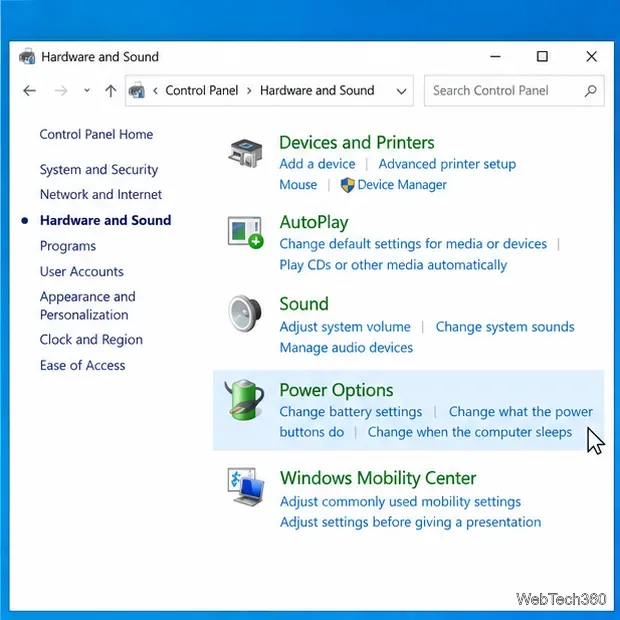Click the Hardware and Sound breadcrumb
This screenshot has height=620, width=620.
click(317, 91)
